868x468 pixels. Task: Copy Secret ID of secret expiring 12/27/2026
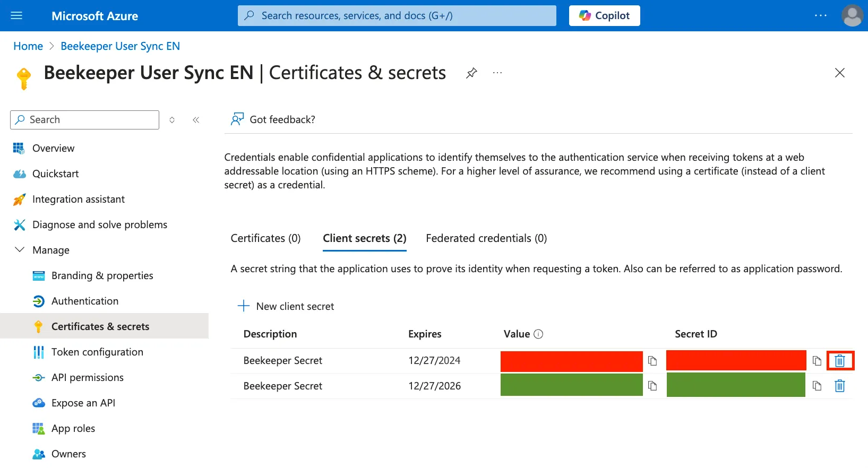pos(817,386)
